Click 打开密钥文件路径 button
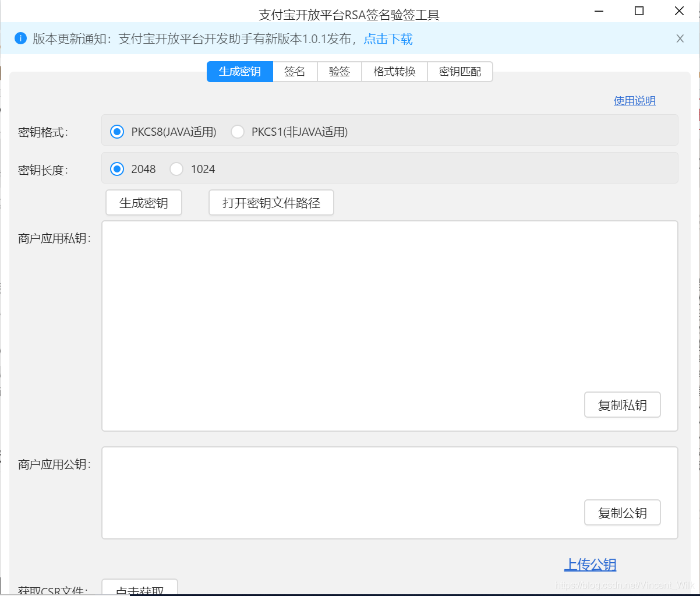700x596 pixels. 271,203
